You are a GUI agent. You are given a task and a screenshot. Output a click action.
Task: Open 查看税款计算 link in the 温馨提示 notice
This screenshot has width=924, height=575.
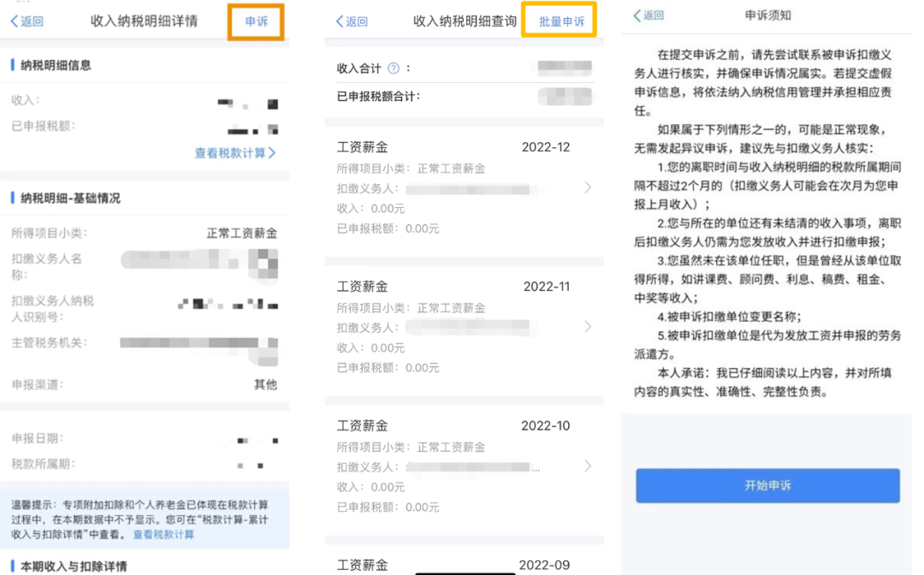coord(163,534)
